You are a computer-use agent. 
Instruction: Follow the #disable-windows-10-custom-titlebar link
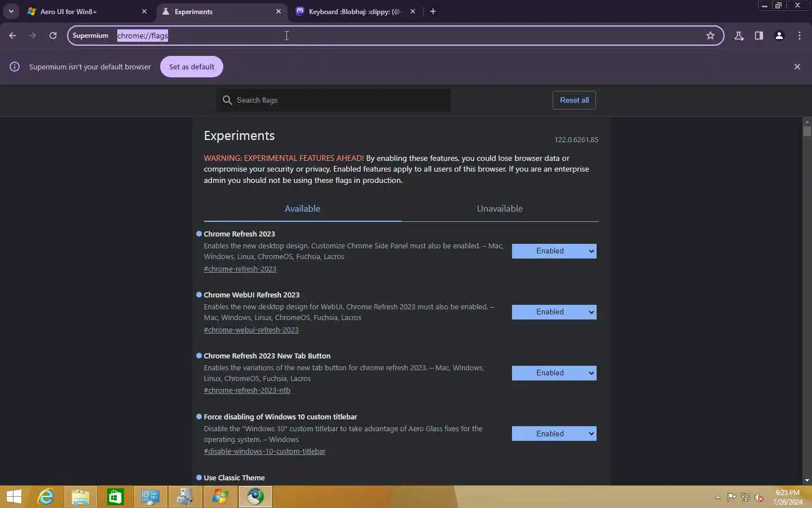(x=264, y=452)
